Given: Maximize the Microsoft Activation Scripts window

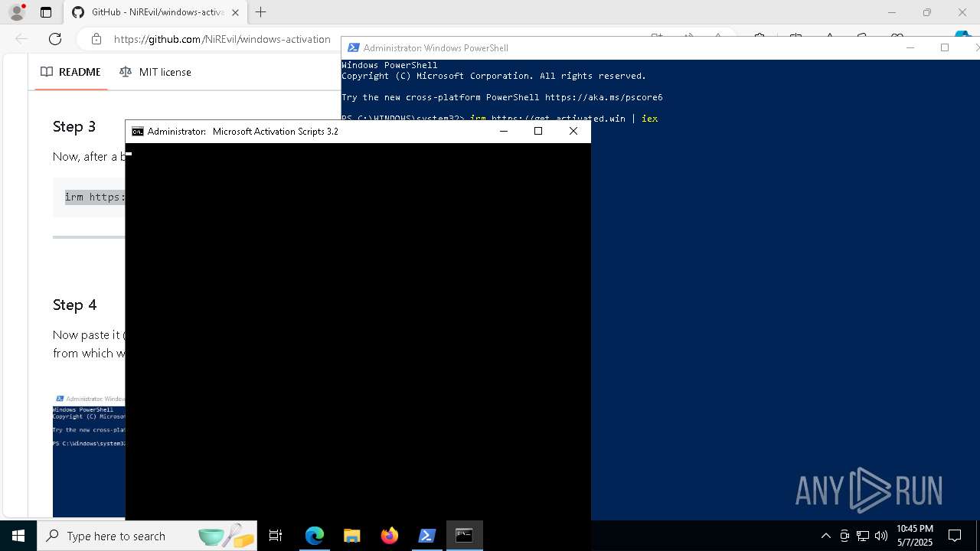Looking at the screenshot, I should (538, 131).
